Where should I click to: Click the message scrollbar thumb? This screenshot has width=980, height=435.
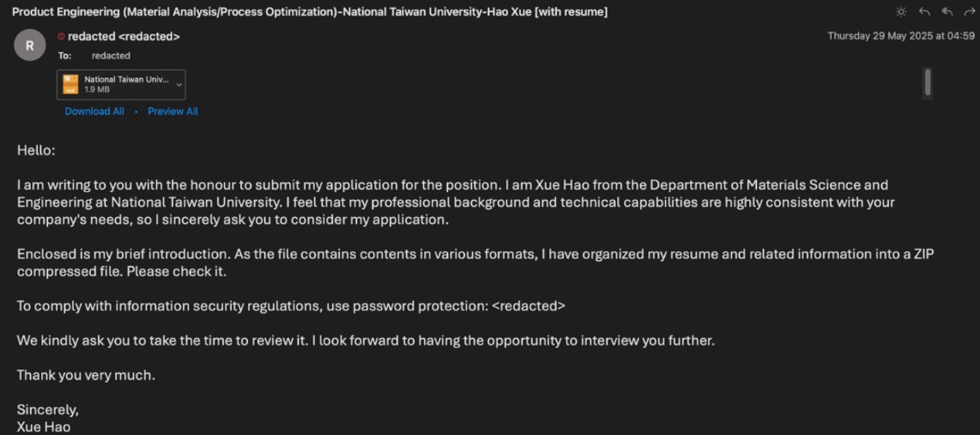coord(928,83)
